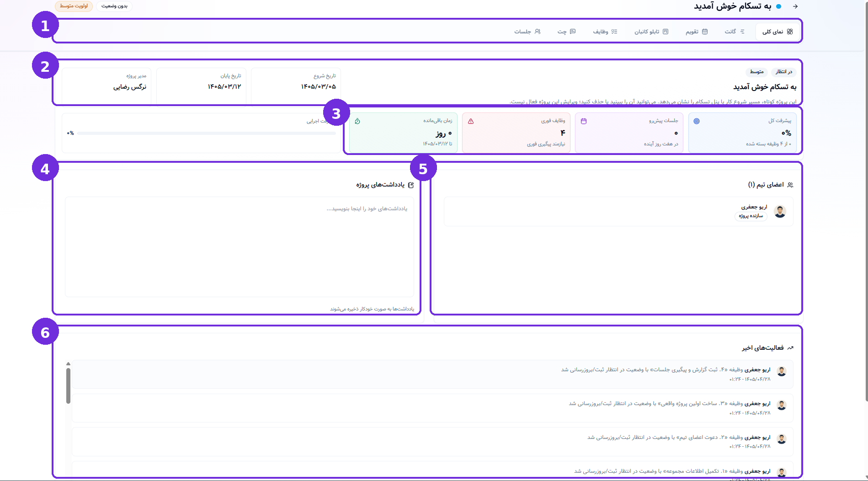Click the calendar icon in the جلسات پیش‌رو card

584,121
